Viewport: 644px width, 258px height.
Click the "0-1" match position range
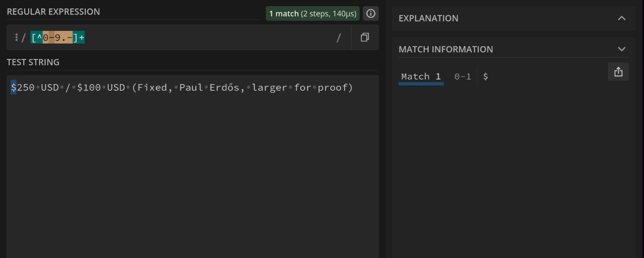tap(462, 77)
